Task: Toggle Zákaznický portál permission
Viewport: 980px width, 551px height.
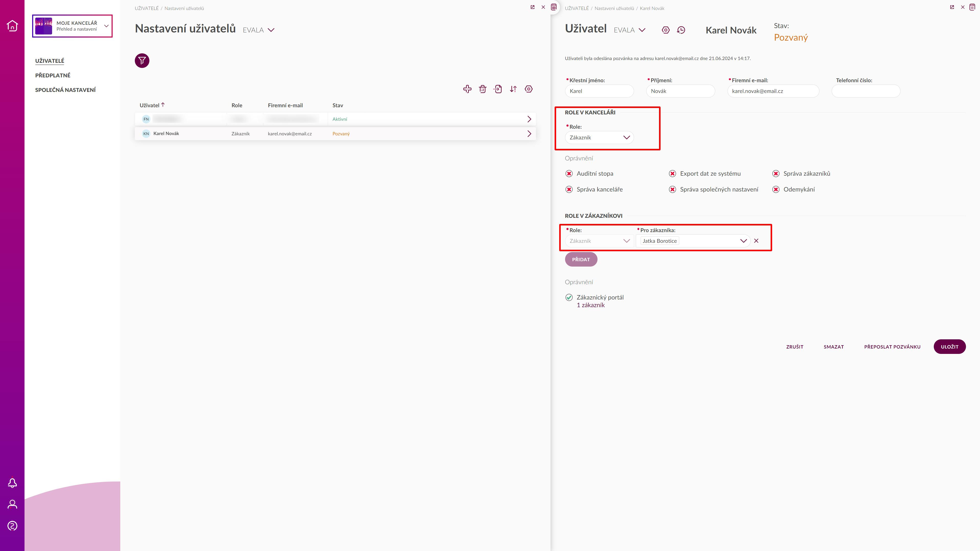Action: pyautogui.click(x=569, y=297)
